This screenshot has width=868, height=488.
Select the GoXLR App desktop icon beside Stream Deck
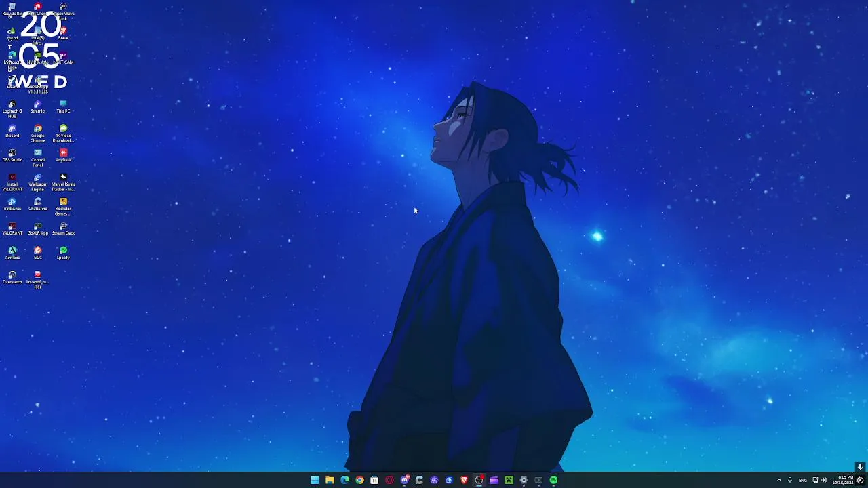[x=37, y=229]
